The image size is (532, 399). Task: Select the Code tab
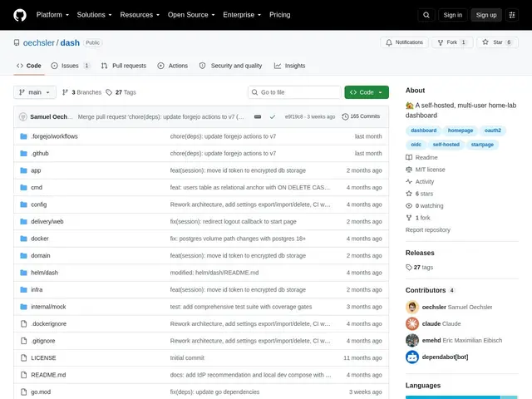(29, 66)
